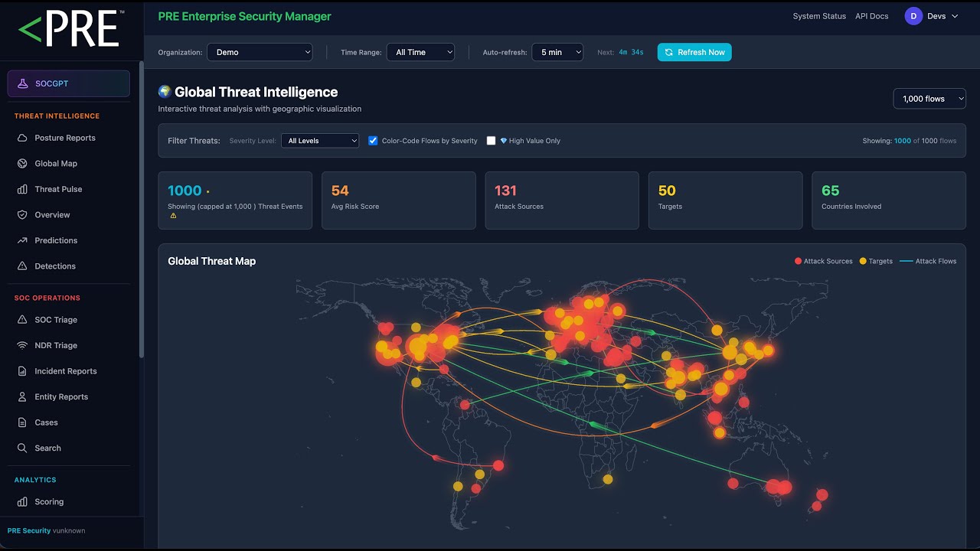Click the diamond icon beside High Value Only
Screen dimensions: 980x551
[x=504, y=141]
